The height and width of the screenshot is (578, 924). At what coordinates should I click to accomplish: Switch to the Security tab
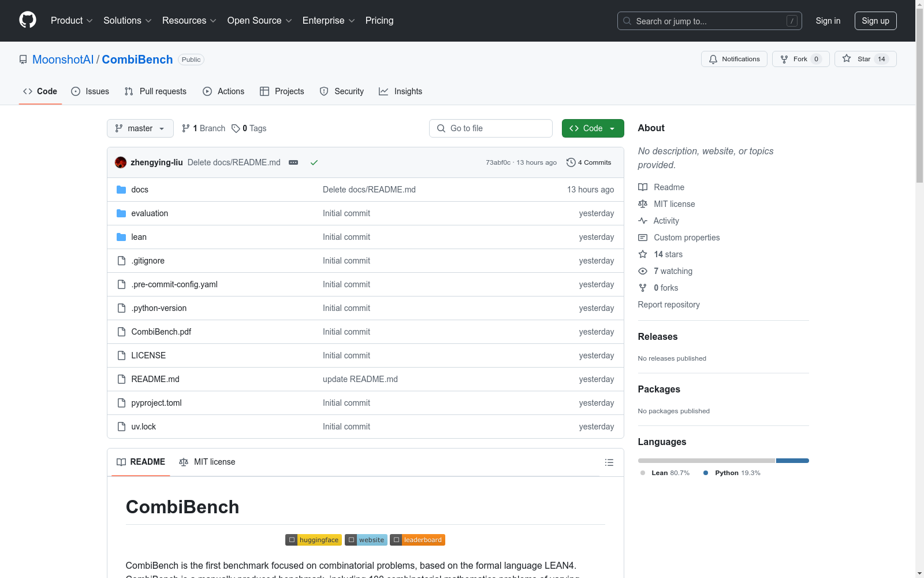coord(342,91)
